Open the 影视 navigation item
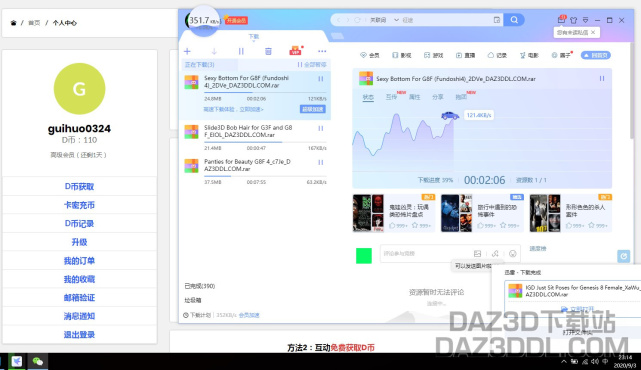The height and width of the screenshot is (370, 641). coord(401,55)
